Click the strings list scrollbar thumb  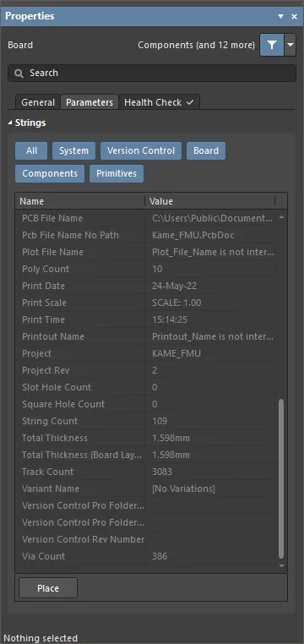[x=281, y=478]
